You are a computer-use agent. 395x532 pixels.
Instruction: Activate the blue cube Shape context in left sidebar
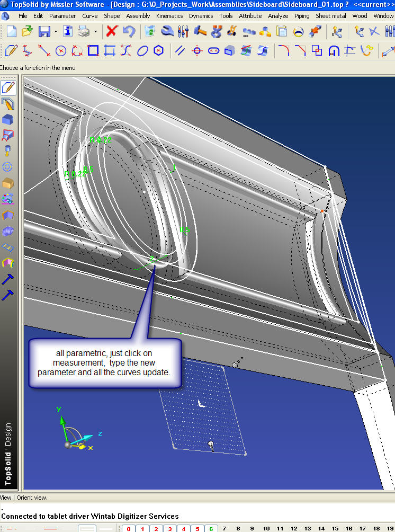point(8,119)
